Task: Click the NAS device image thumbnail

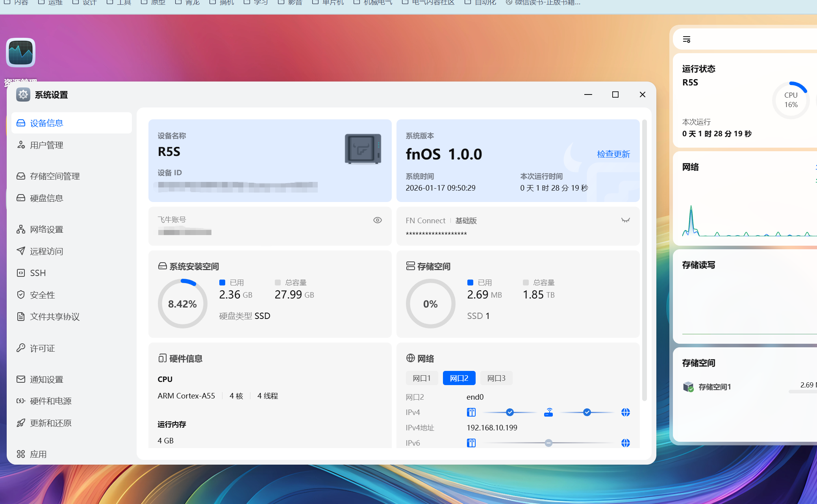Action: point(363,149)
